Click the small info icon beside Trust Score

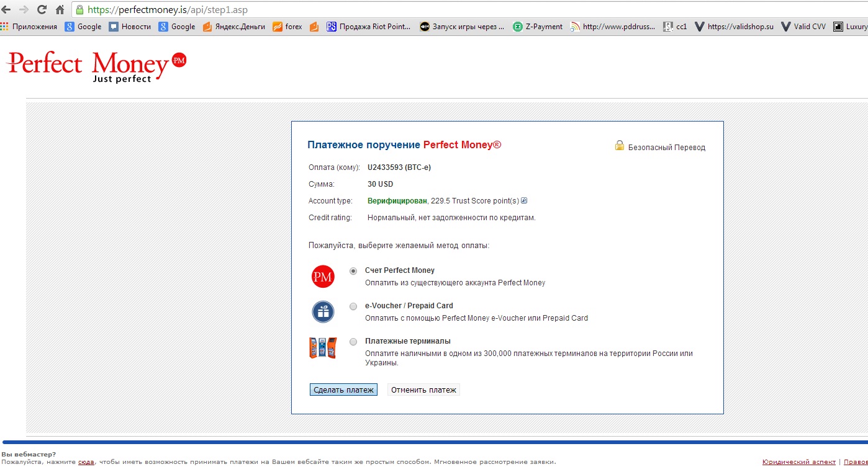tap(524, 200)
